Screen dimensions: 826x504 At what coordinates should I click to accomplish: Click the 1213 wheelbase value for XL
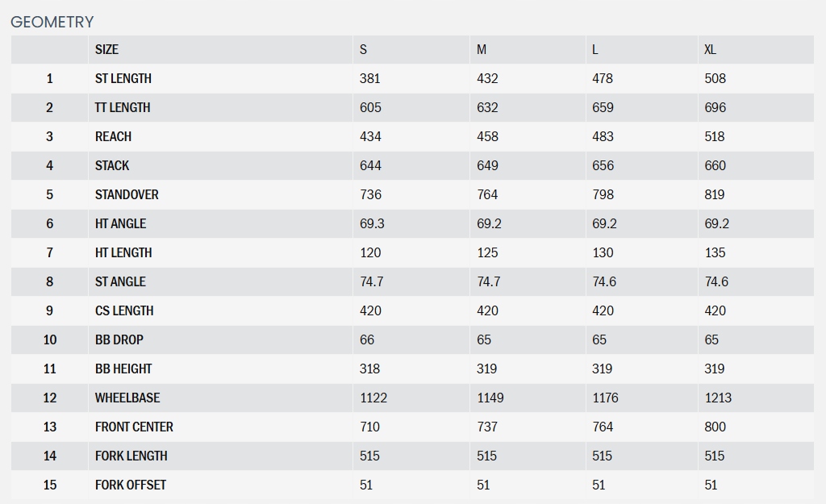pos(718,398)
